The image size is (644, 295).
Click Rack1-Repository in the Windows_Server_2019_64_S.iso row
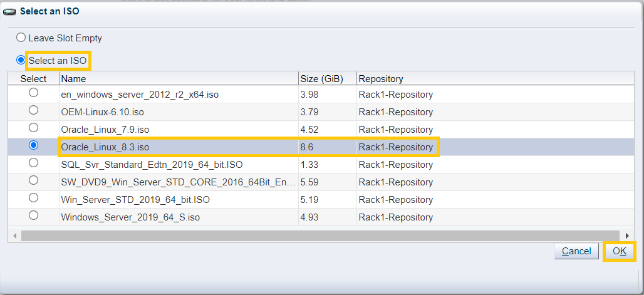[395, 217]
